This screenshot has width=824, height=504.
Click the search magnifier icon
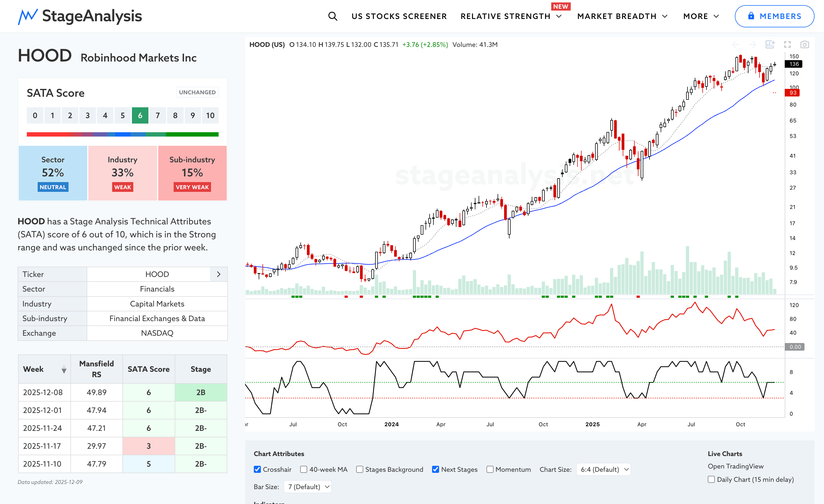pyautogui.click(x=332, y=16)
